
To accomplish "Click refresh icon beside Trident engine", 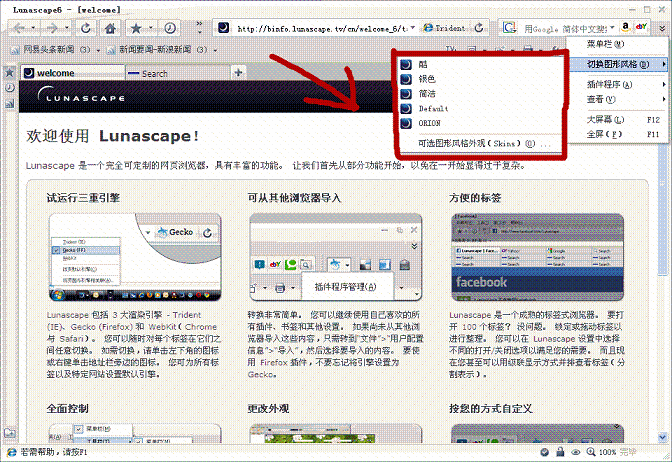I will [479, 28].
